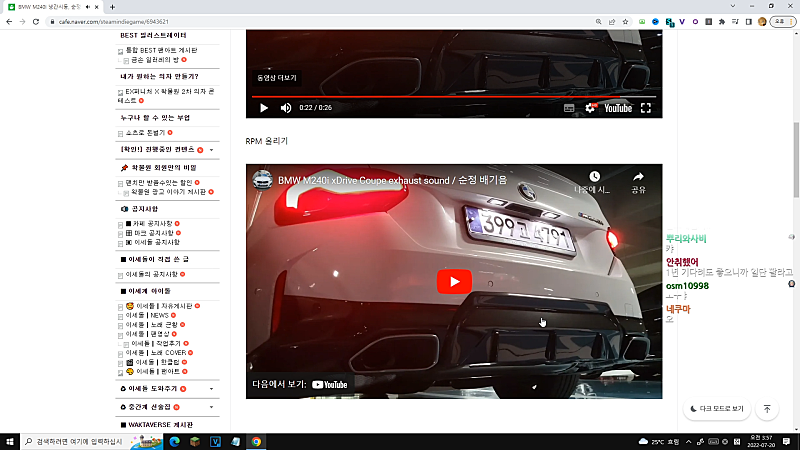Switch to dark mode view button
This screenshot has width=800, height=450.
coord(717,409)
